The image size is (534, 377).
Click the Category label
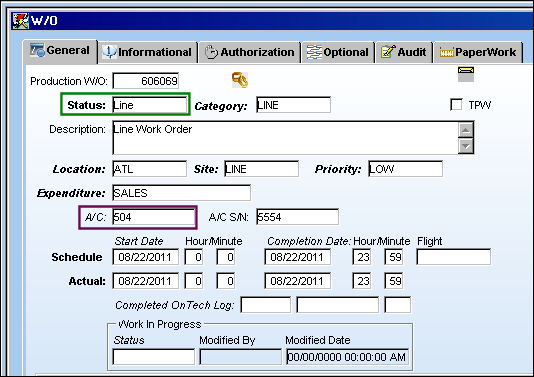[x=221, y=106]
